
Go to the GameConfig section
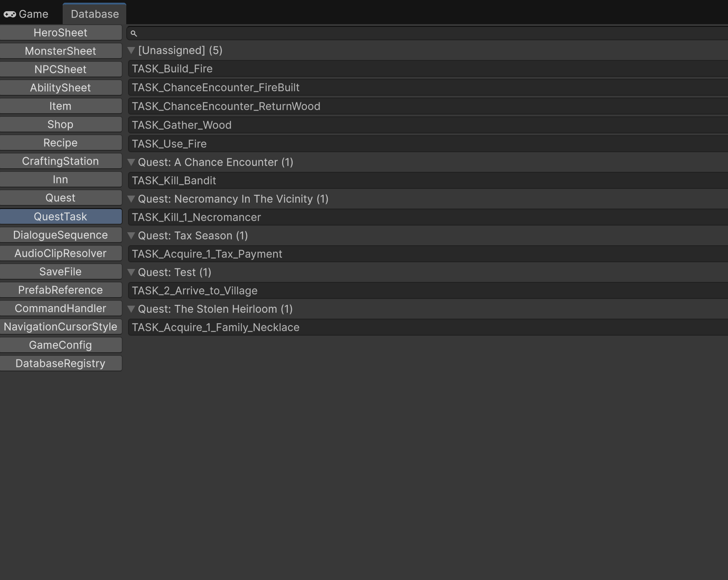[60, 345]
